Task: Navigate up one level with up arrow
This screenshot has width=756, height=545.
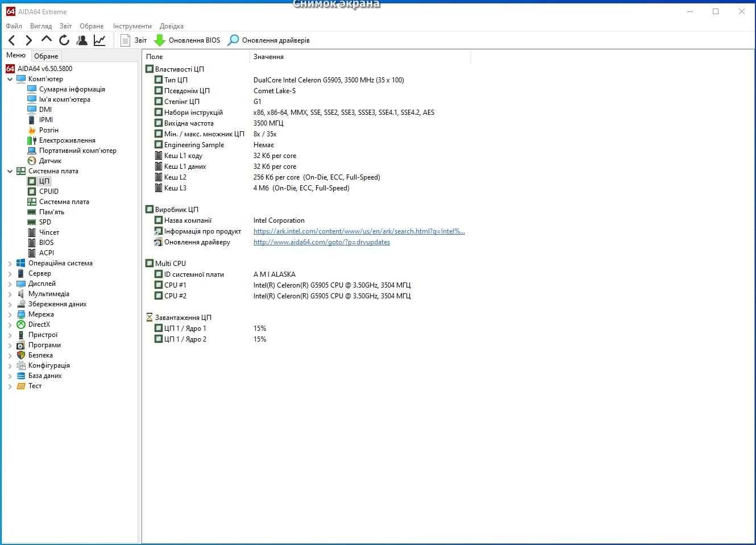Action: coord(47,40)
